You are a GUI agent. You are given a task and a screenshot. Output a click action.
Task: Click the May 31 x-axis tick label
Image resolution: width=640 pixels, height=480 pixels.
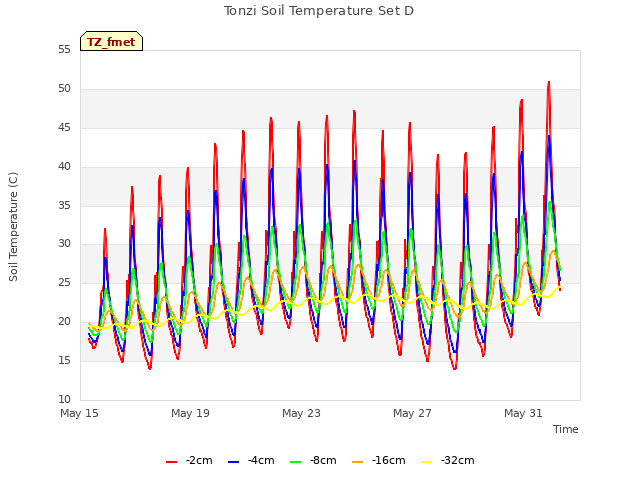click(523, 413)
